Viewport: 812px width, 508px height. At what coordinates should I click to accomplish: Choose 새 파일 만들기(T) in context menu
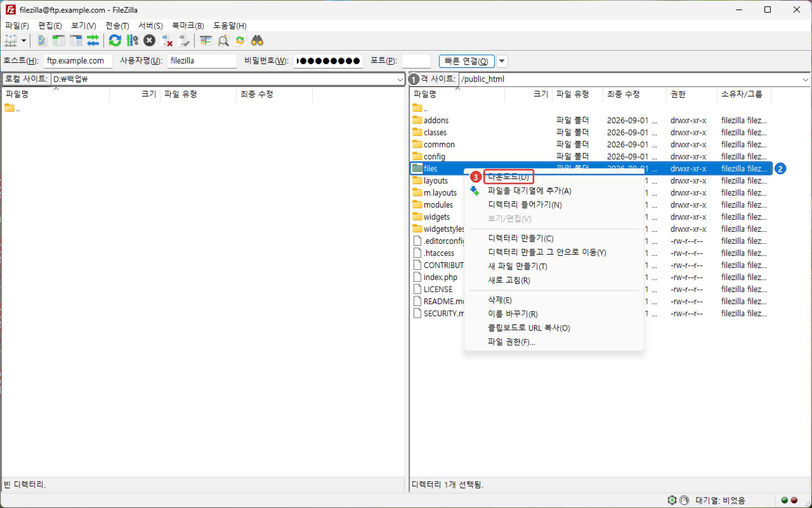tap(553, 266)
